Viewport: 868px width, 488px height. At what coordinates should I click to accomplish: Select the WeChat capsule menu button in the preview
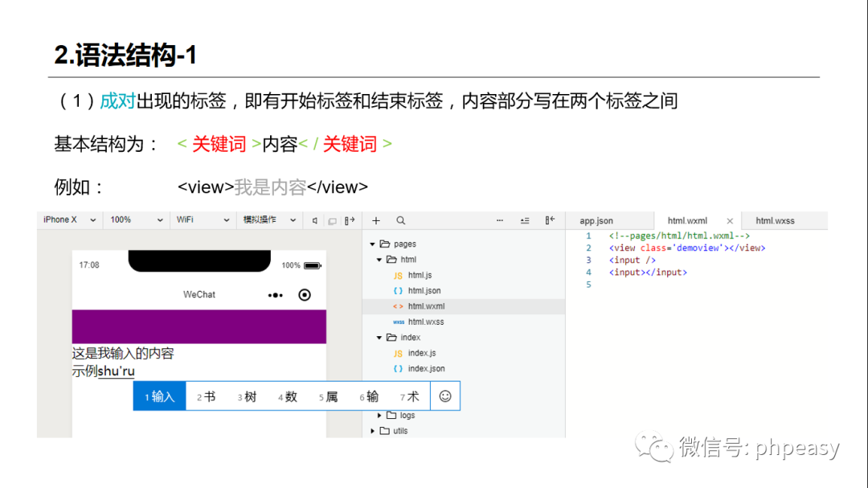pos(290,294)
